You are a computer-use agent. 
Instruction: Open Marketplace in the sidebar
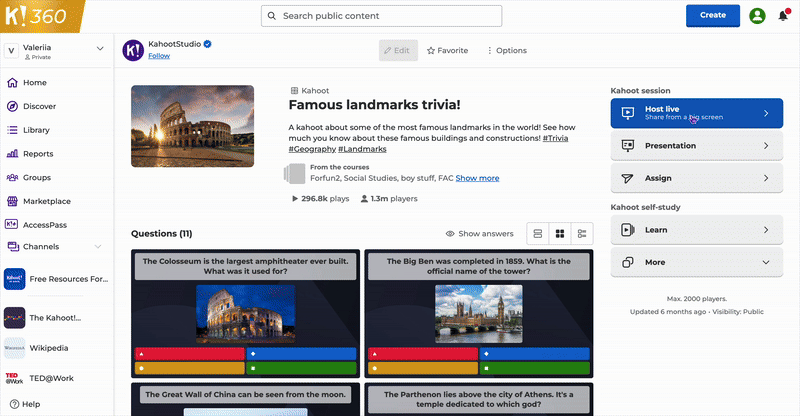[46, 201]
